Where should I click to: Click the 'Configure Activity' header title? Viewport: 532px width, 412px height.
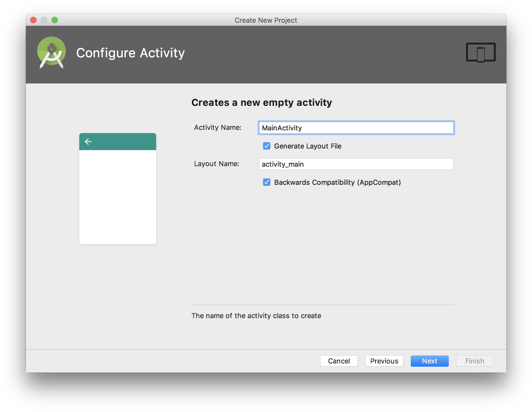pos(131,53)
